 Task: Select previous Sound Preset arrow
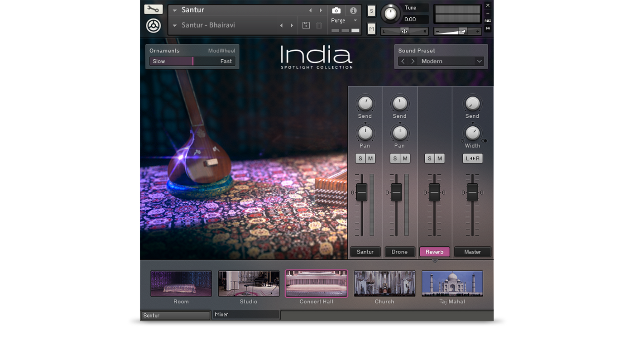(x=403, y=61)
